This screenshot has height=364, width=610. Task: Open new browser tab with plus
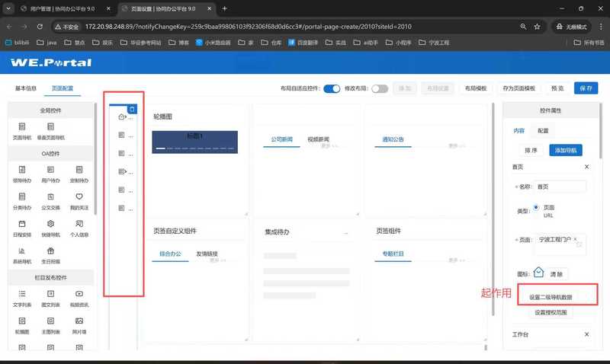pos(224,8)
